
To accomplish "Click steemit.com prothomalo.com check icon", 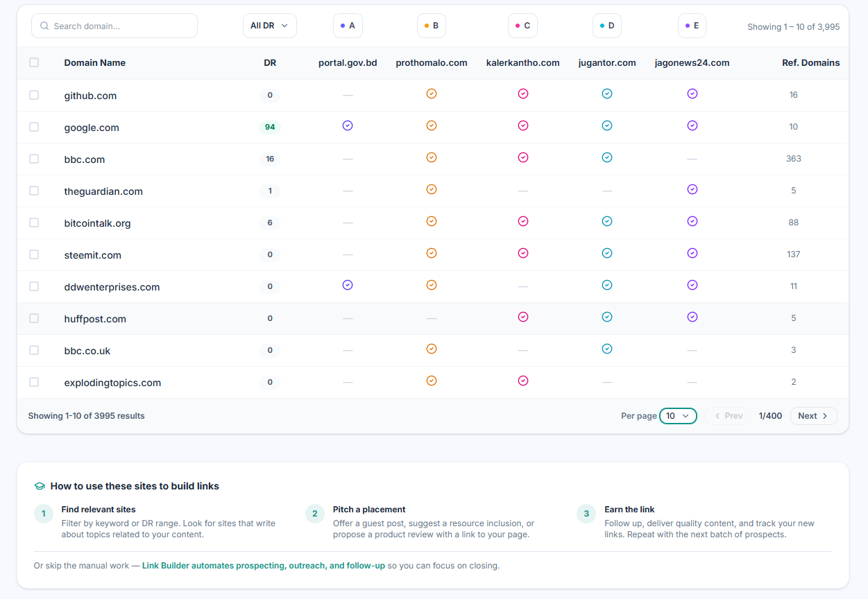I will (432, 253).
